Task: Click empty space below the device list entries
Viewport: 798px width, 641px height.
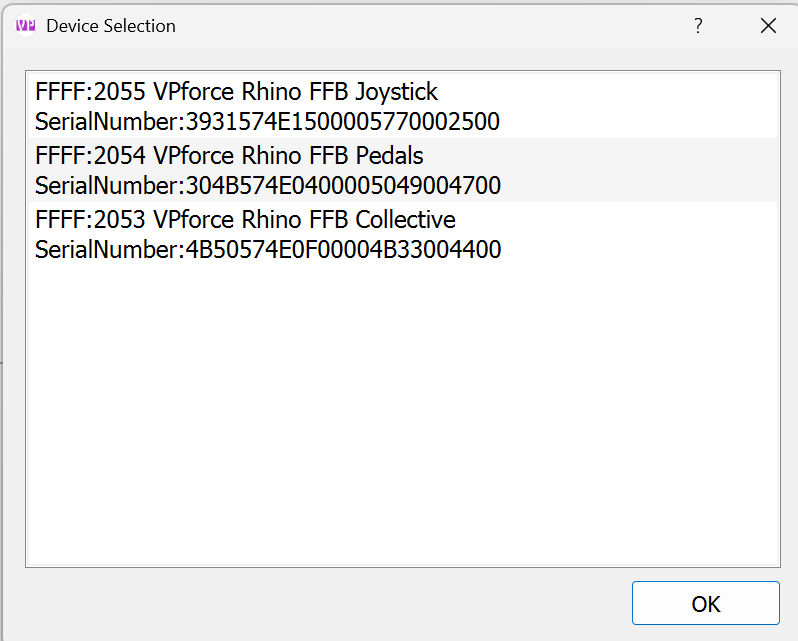Action: tap(400, 420)
